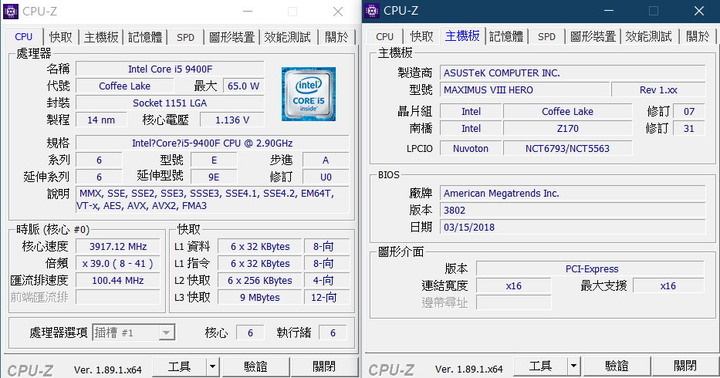
Task: Click the instruction set list starting MMX
Action: pyautogui.click(x=212, y=200)
